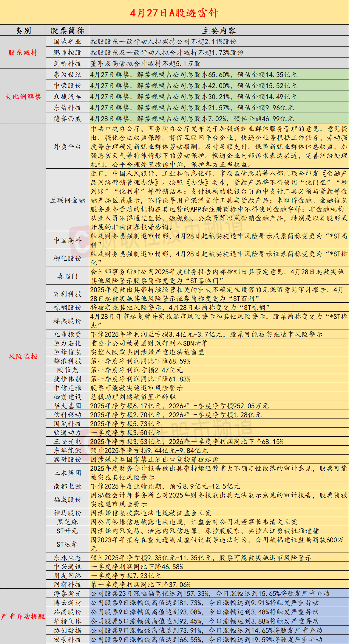Viewport: 349px width, 644px height.
Task: Click the 宏景科技 stock name
Action: click(x=67, y=640)
